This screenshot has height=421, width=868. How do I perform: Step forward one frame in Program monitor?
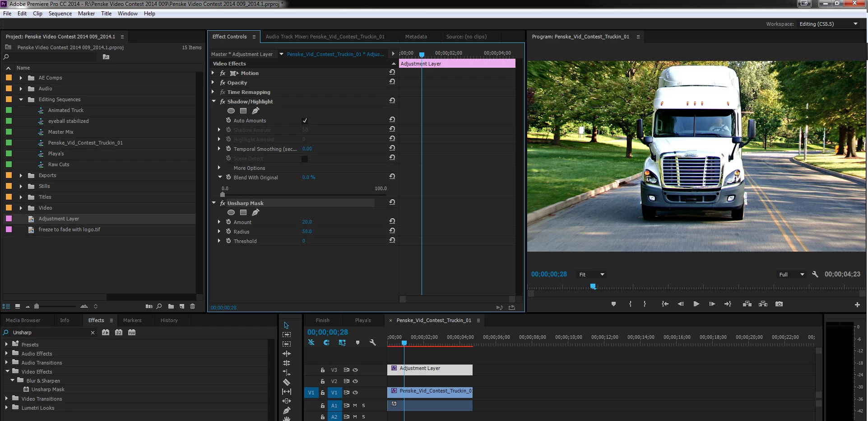pos(712,304)
